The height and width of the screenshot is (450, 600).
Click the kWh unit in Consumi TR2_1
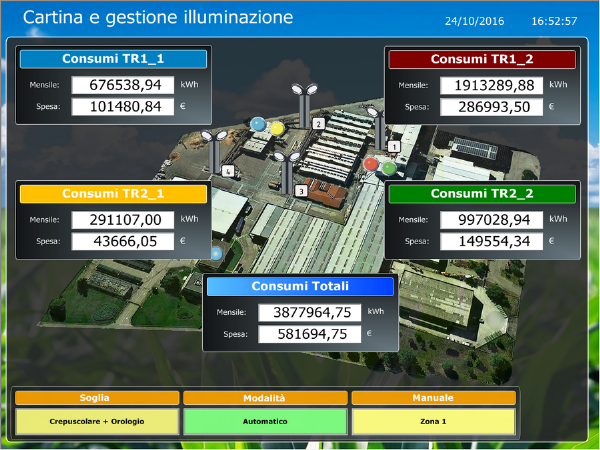(189, 219)
